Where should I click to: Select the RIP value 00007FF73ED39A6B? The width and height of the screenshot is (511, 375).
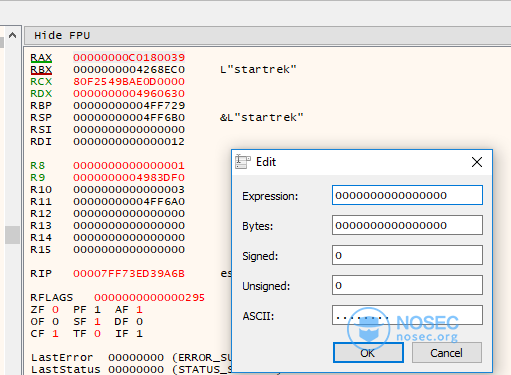[129, 274]
